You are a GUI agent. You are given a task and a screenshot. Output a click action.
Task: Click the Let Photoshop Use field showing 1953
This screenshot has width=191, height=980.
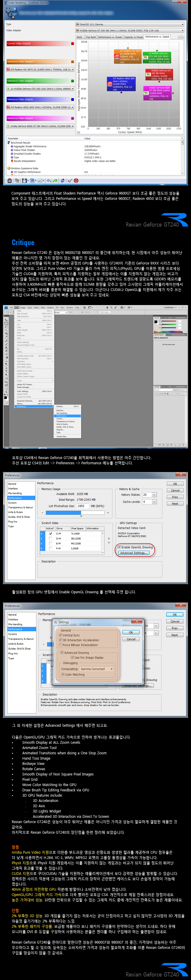(82, 506)
